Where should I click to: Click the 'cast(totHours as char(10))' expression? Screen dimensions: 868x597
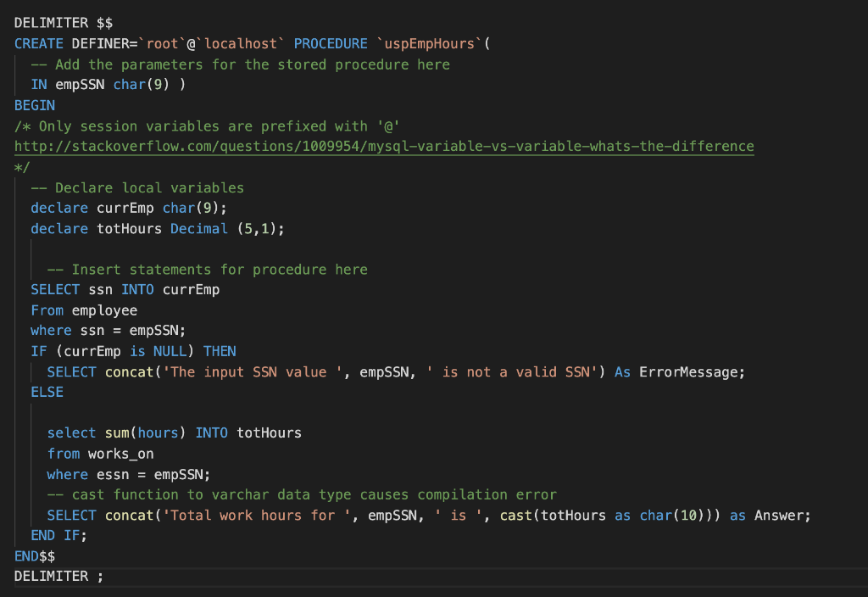pos(606,516)
